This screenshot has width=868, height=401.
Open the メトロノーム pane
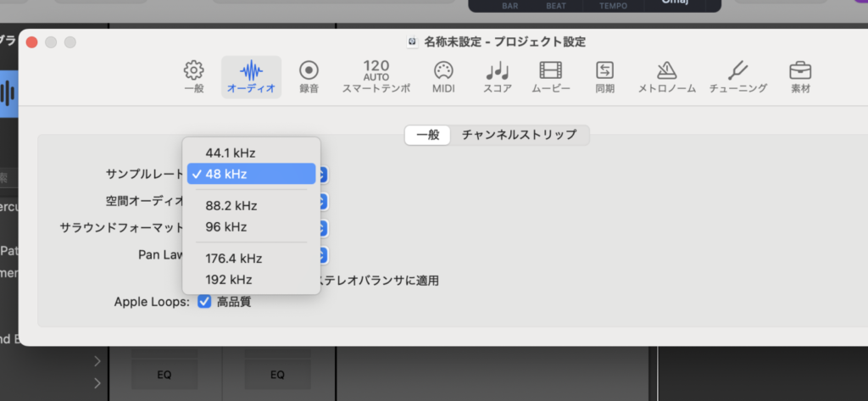point(667,76)
